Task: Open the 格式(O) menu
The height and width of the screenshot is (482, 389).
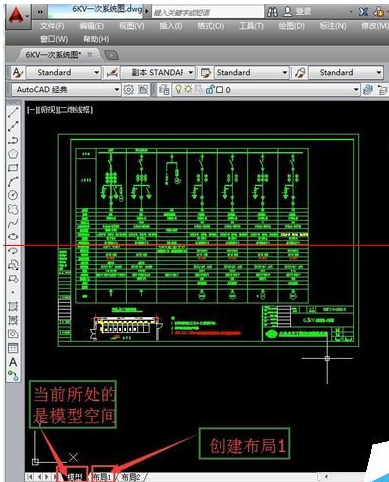Action: coord(211,26)
